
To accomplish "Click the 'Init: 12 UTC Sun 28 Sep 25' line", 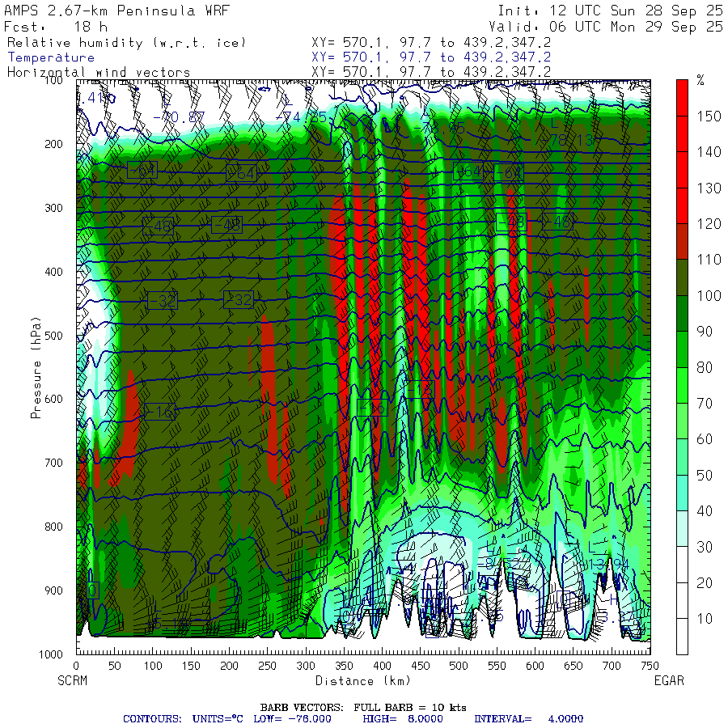I will [x=610, y=11].
